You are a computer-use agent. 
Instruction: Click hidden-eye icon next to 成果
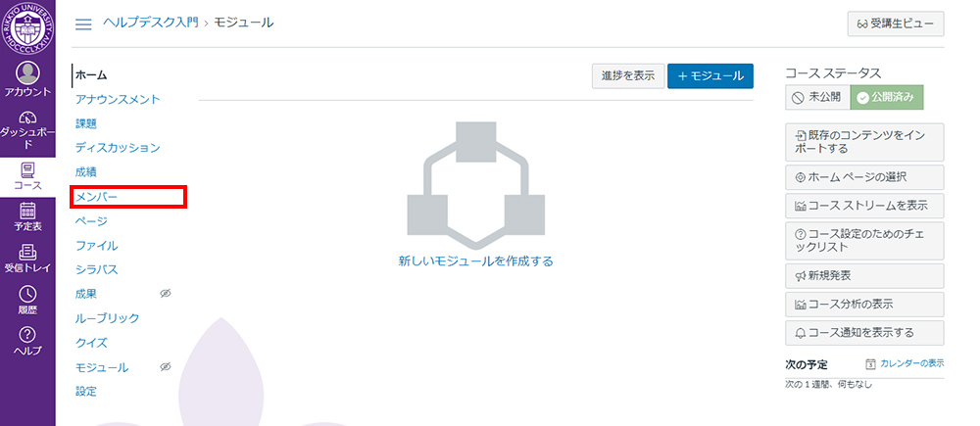tap(166, 294)
